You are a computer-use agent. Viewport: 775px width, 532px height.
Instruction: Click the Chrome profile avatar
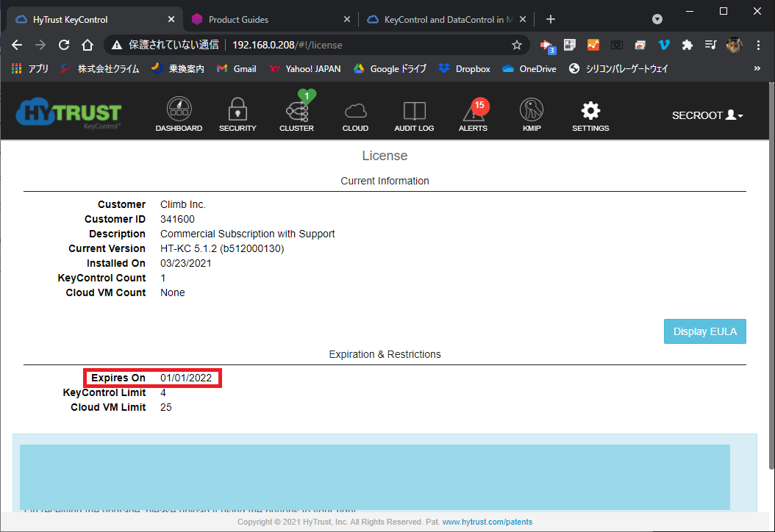(735, 45)
